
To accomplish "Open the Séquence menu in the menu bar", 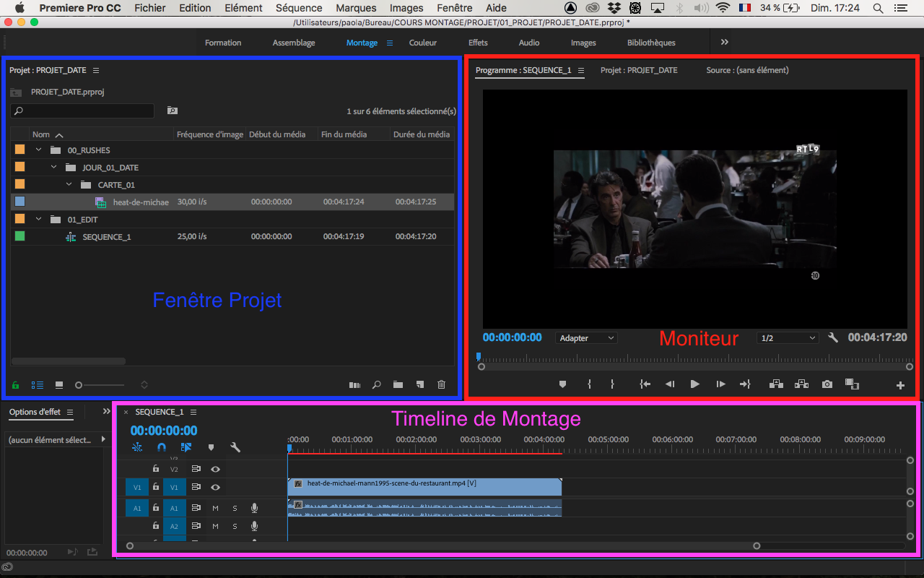I will 299,8.
